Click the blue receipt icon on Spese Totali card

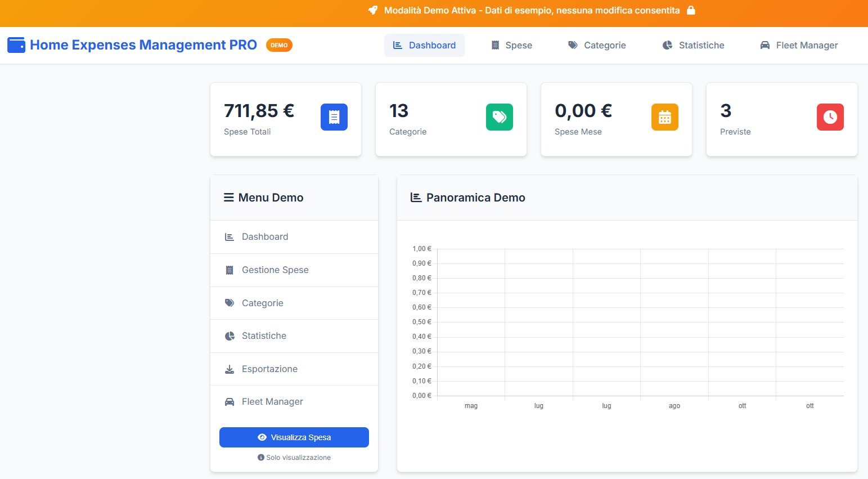334,117
